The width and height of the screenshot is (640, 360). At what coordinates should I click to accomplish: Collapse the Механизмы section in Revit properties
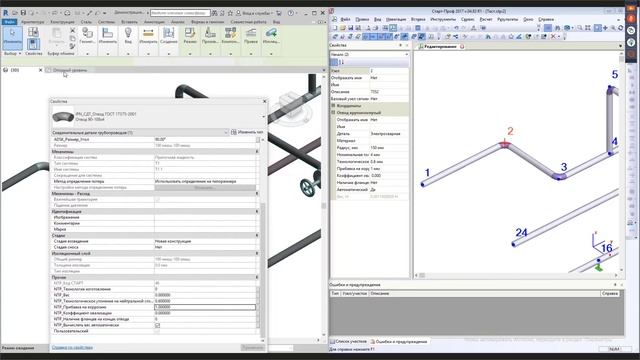[257, 151]
